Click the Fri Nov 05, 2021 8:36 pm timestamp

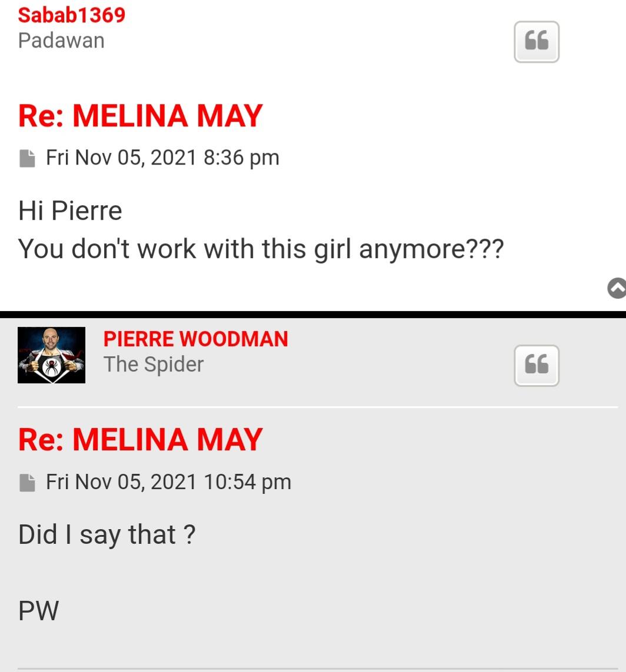tap(162, 158)
